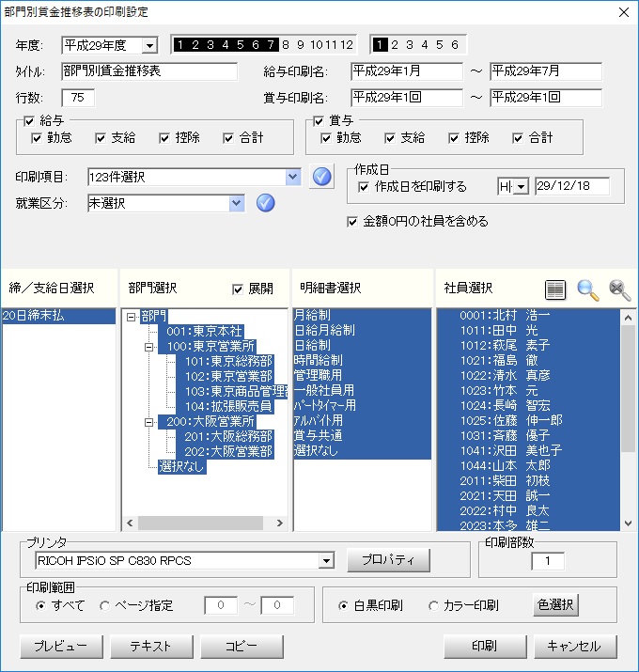Image resolution: width=639 pixels, height=672 pixels.
Task: Select employee 1025:佐藤 伸一郎
Action: pos(528,421)
